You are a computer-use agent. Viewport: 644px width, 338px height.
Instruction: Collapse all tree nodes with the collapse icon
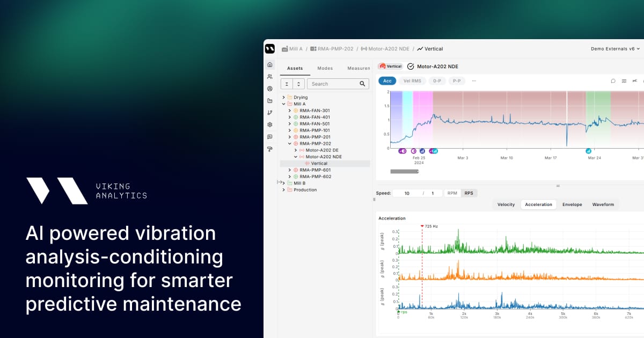[x=288, y=84]
